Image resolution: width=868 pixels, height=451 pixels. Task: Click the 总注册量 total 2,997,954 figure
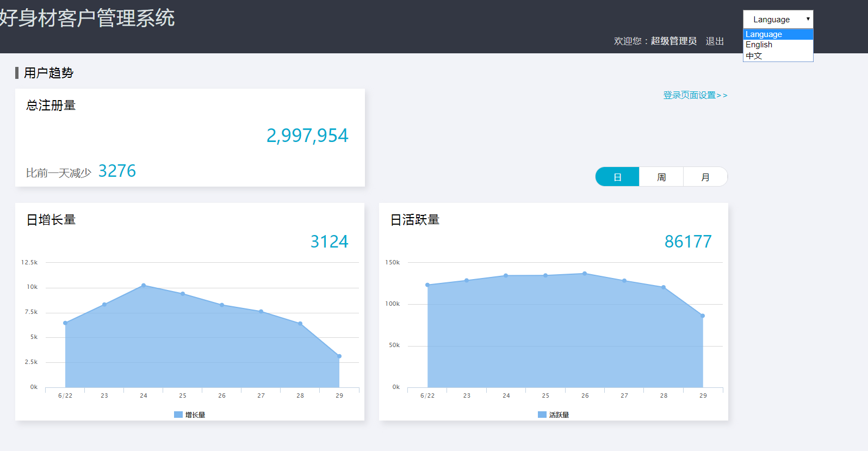pyautogui.click(x=307, y=135)
